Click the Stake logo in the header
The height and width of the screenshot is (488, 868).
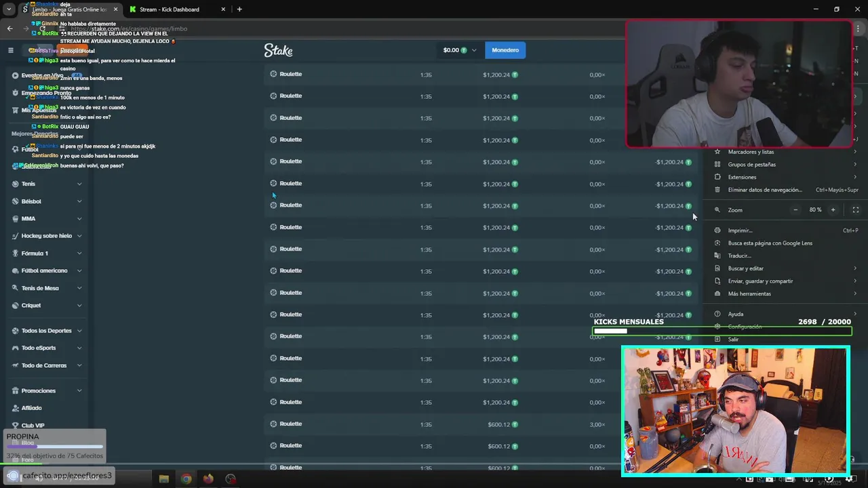click(x=278, y=50)
